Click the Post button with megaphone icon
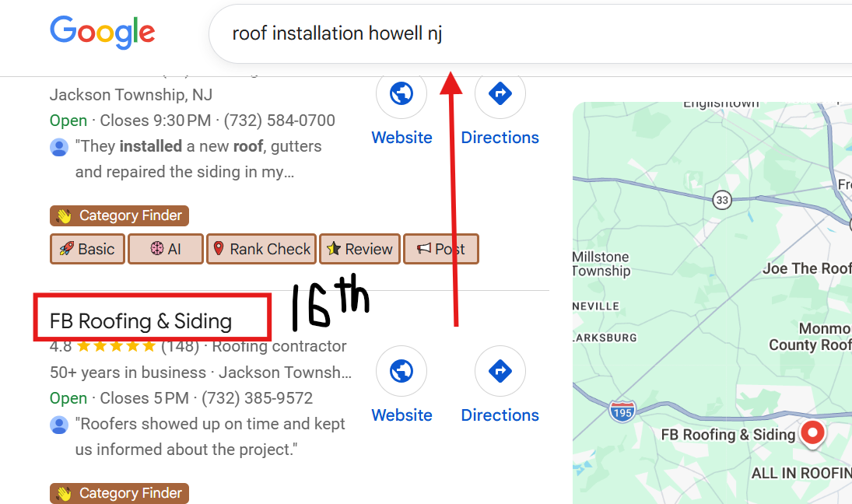 [440, 249]
